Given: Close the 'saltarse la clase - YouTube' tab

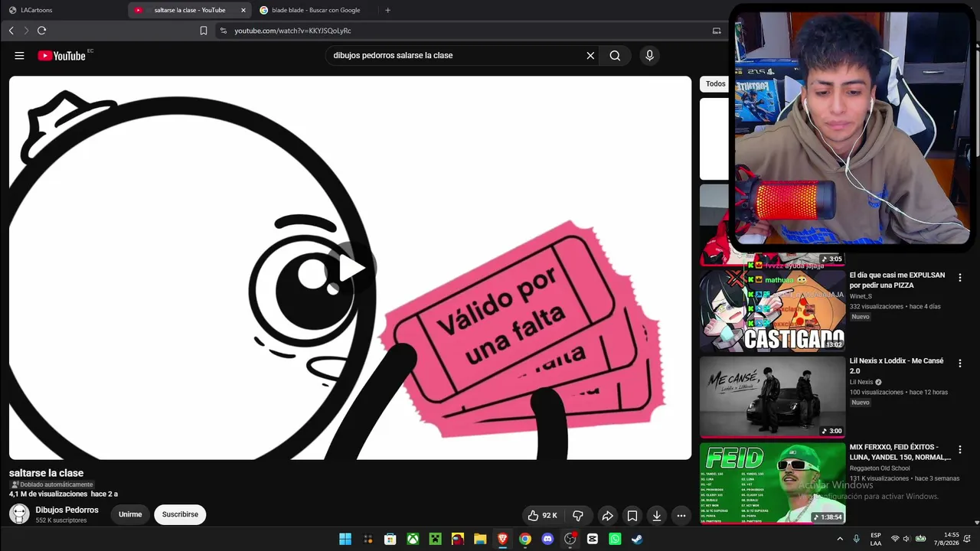Looking at the screenshot, I should 243,10.
